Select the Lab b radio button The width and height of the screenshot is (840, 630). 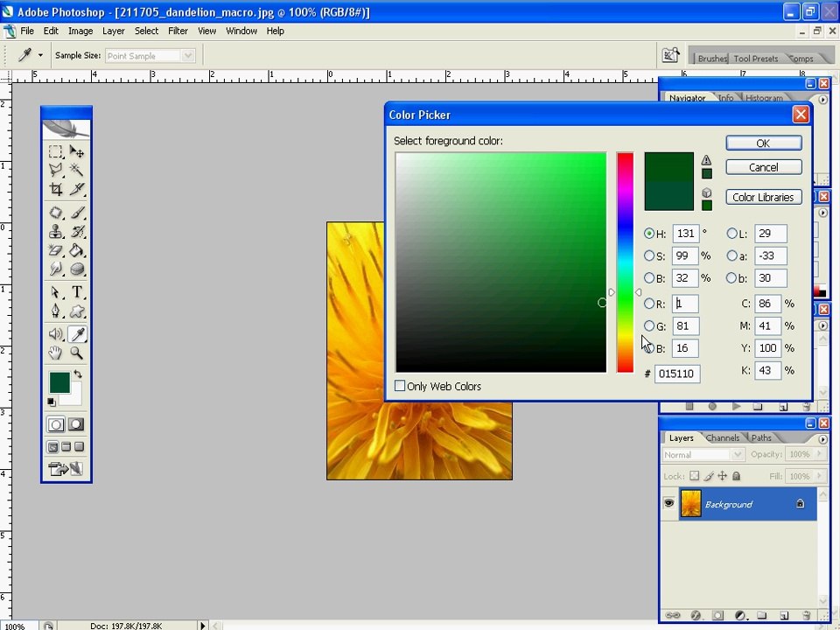point(732,278)
